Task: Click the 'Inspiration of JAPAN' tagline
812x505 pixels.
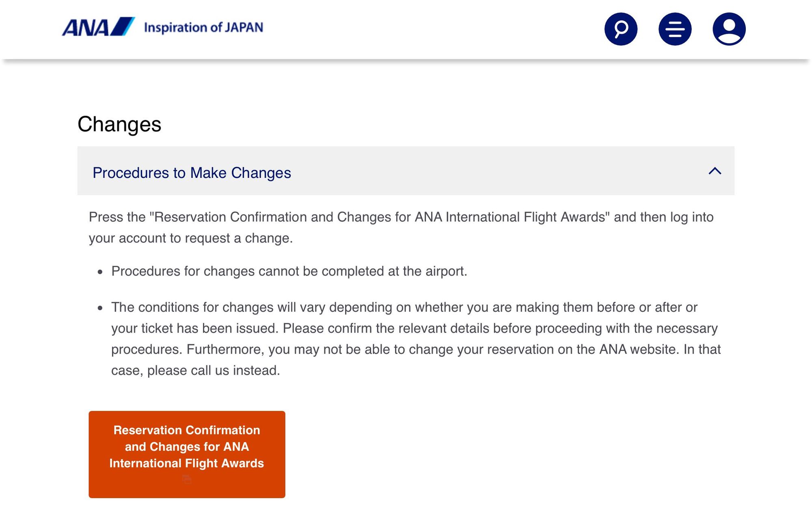Action: click(x=203, y=28)
